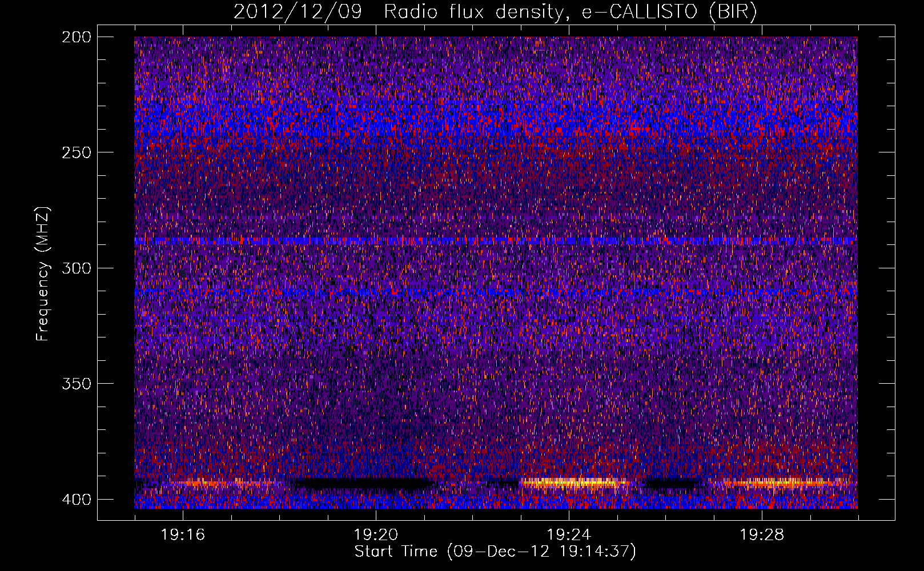Click the blue interference line near 288 MHz

(496, 241)
